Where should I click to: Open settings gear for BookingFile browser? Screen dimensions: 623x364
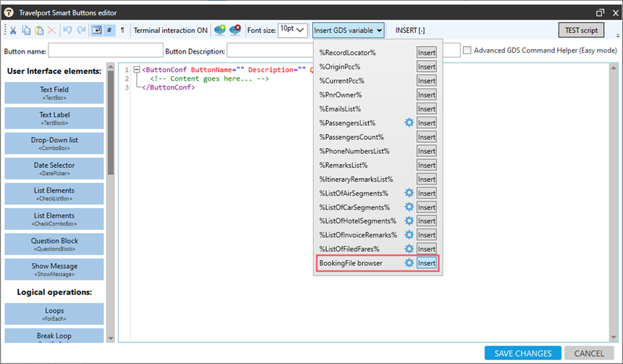point(409,263)
